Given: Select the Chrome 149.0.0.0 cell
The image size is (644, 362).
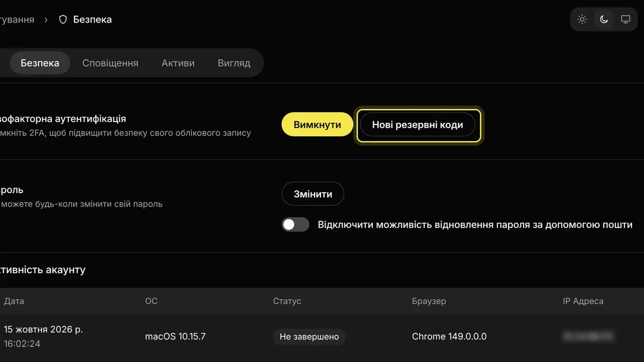Looking at the screenshot, I should (x=449, y=336).
